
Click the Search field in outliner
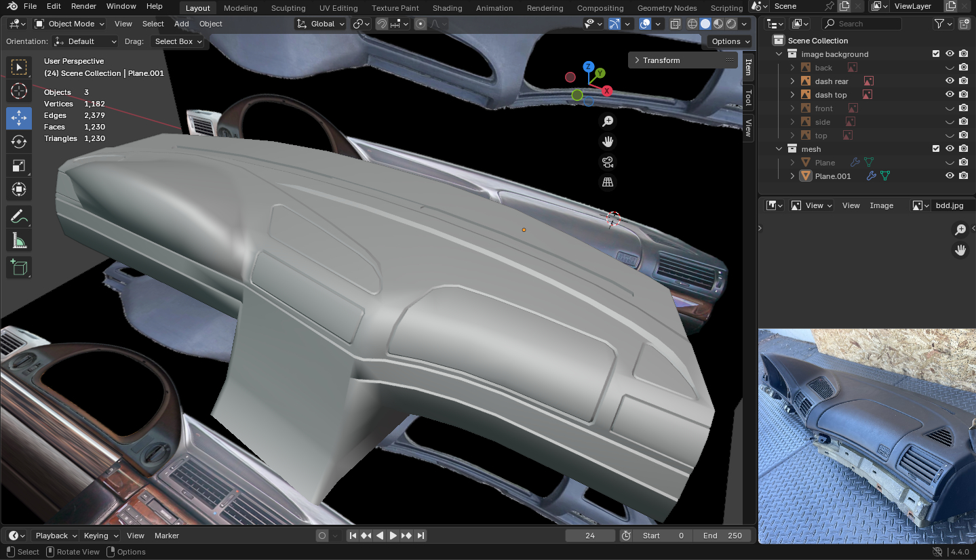861,24
